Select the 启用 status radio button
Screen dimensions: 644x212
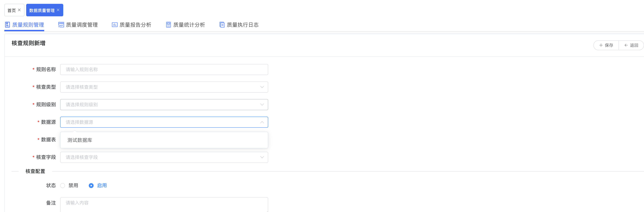pos(91,185)
